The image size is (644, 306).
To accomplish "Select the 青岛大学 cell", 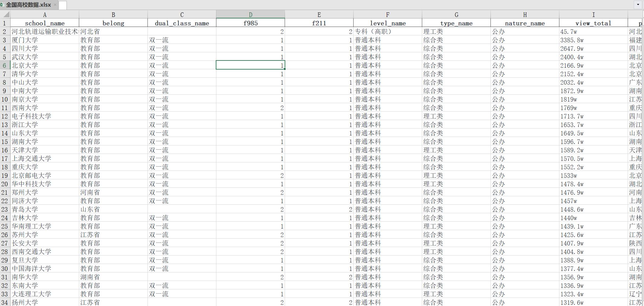I will (45, 209).
